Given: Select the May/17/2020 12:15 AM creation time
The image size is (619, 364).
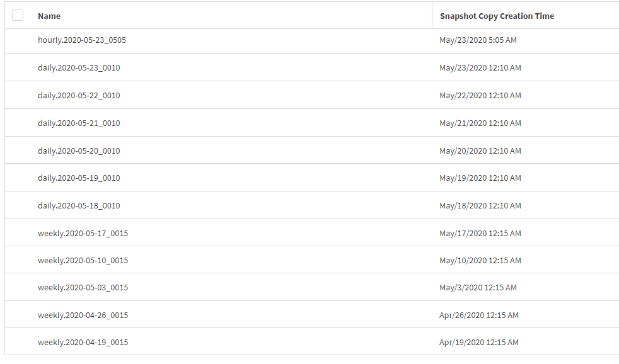Looking at the screenshot, I should tap(480, 234).
